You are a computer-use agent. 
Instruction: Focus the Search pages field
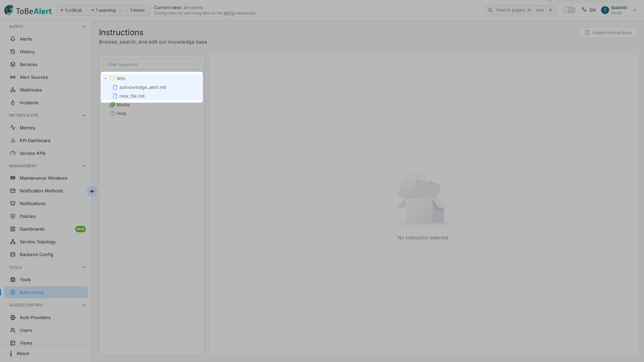pos(521,10)
